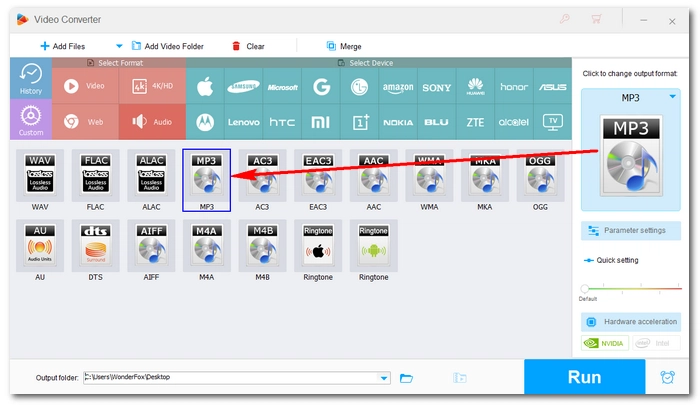Select the Apple Ringtone format
700x405 pixels.
coord(318,246)
